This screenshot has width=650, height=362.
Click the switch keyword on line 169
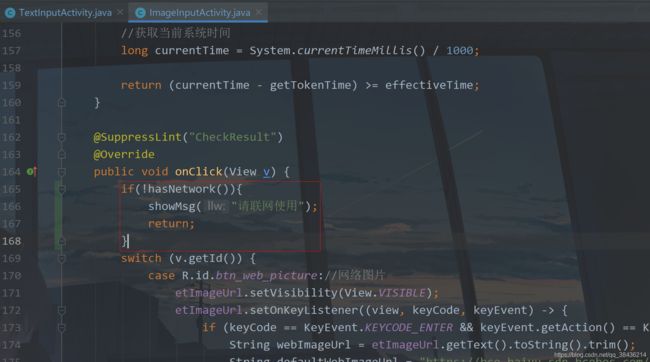141,258
